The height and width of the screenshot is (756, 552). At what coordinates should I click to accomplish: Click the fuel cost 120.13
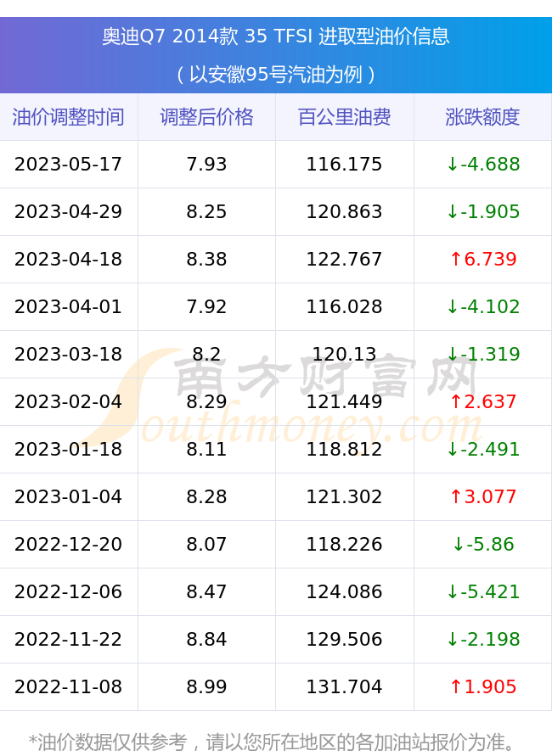[345, 354]
